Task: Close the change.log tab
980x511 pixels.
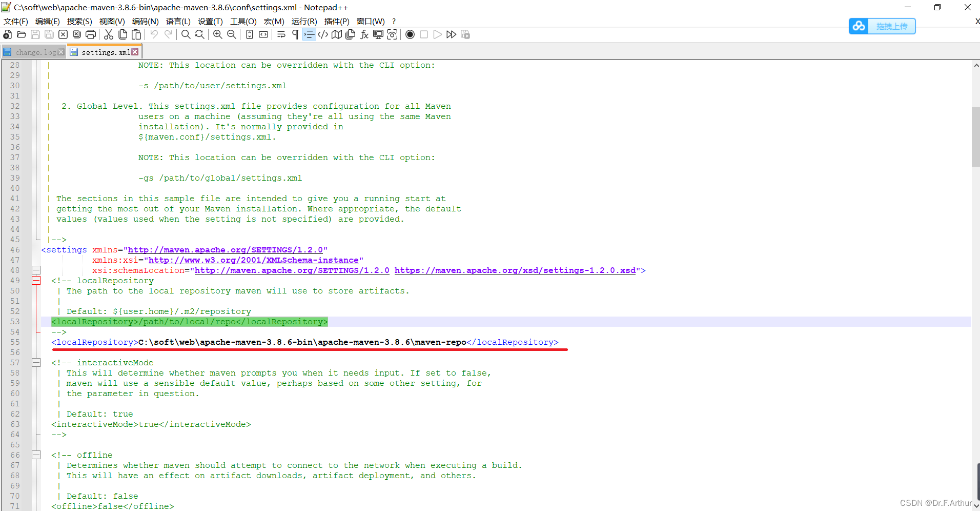Action: point(62,52)
